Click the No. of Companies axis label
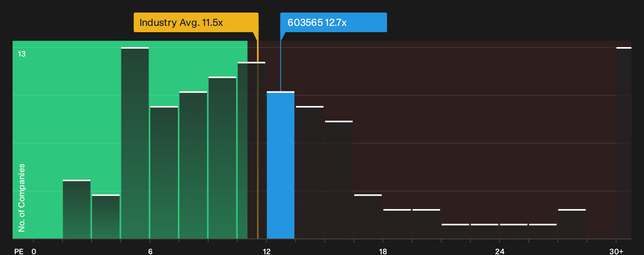Screen dimensions: 644x255 (22, 198)
